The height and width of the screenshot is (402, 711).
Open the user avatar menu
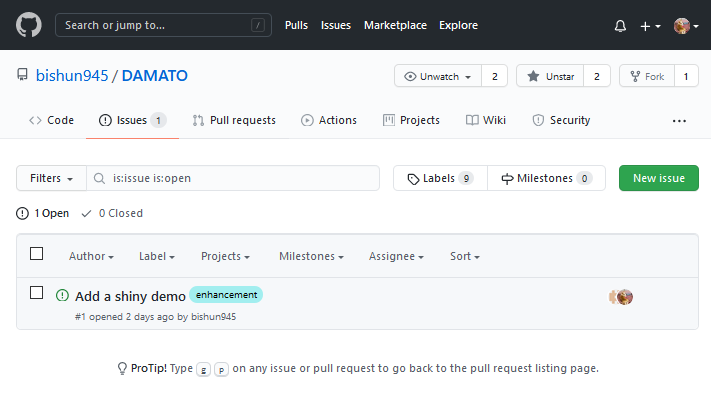tap(686, 26)
